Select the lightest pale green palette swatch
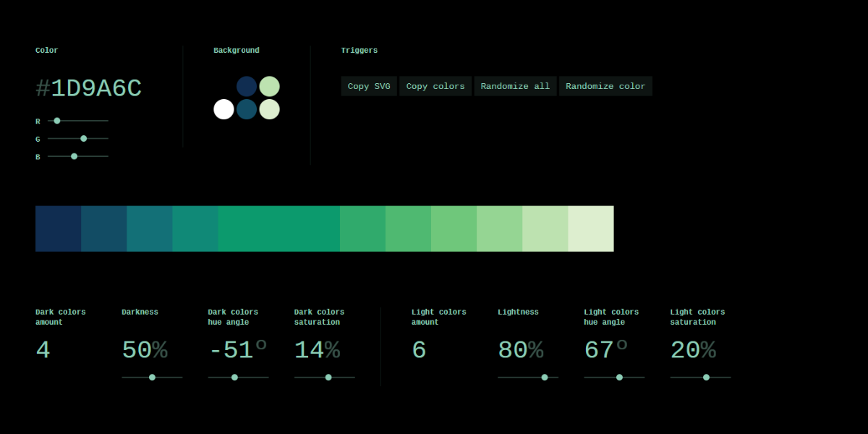Image resolution: width=868 pixels, height=434 pixels. point(591,229)
